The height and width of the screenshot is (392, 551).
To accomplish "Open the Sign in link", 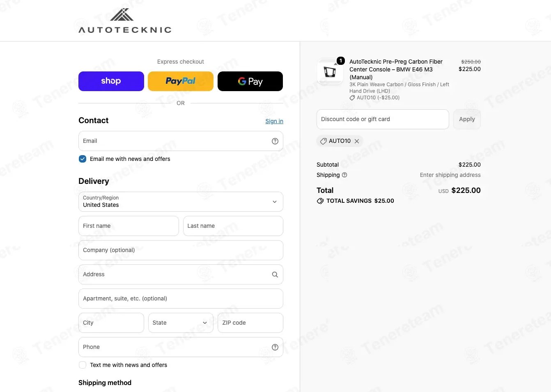I will pos(274,121).
